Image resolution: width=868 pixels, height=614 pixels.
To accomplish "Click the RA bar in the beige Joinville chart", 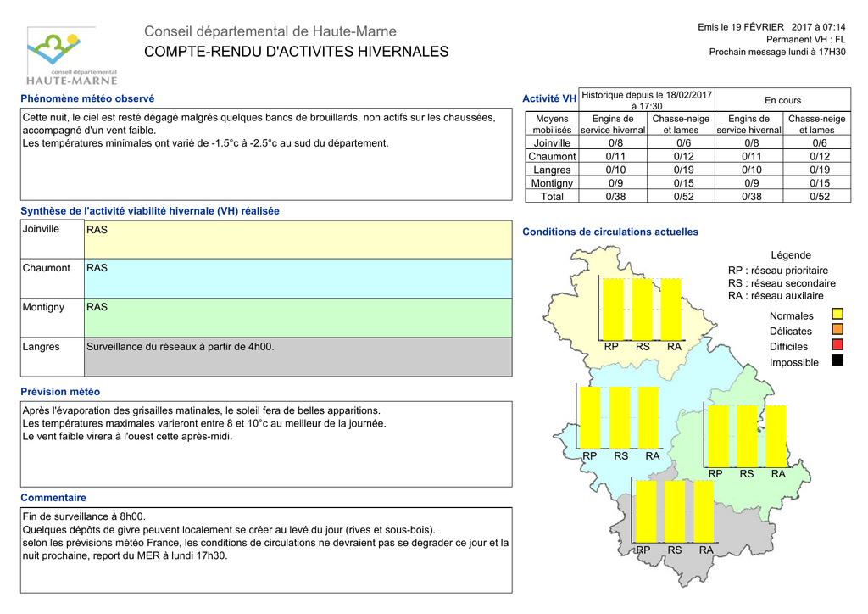I will tap(671, 310).
